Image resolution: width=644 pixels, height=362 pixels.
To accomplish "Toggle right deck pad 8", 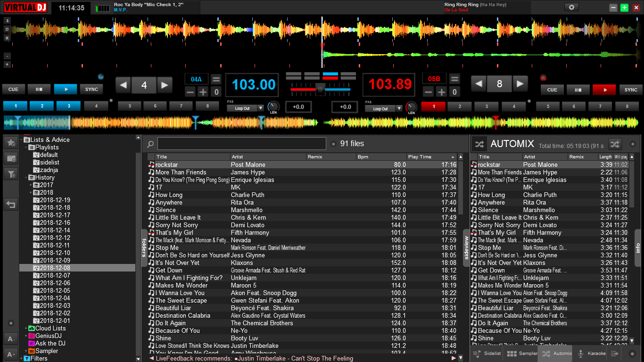I will pos(628,107).
